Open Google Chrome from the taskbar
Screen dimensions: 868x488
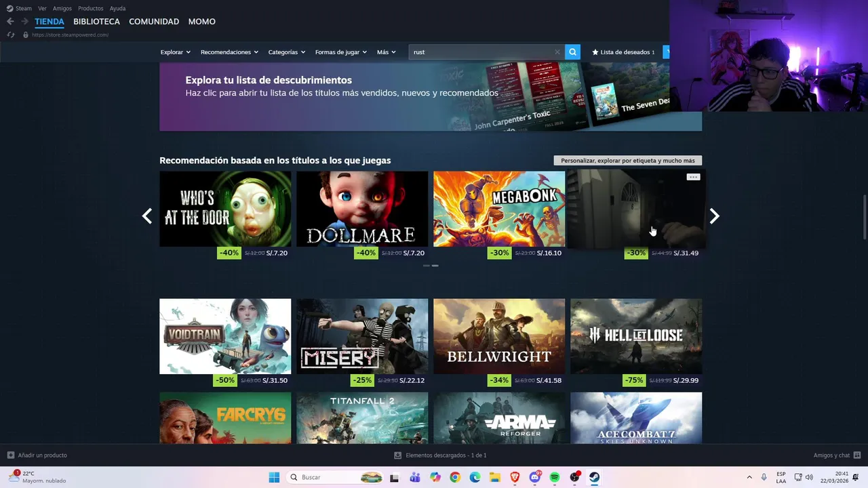[455, 477]
